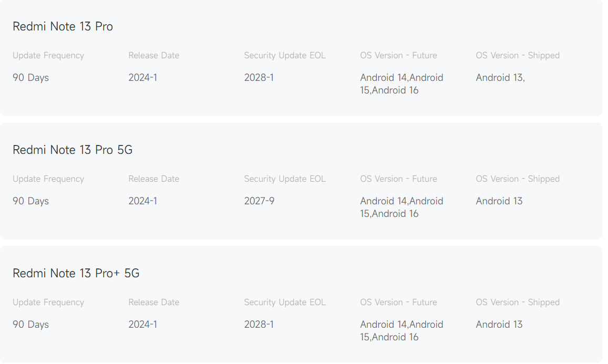Click OS Version - Future label in Pro+ 5G card
The width and height of the screenshot is (608, 364).
[x=398, y=302]
